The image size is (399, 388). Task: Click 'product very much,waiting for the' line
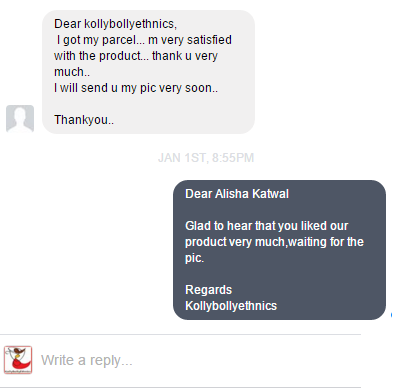pos(274,242)
